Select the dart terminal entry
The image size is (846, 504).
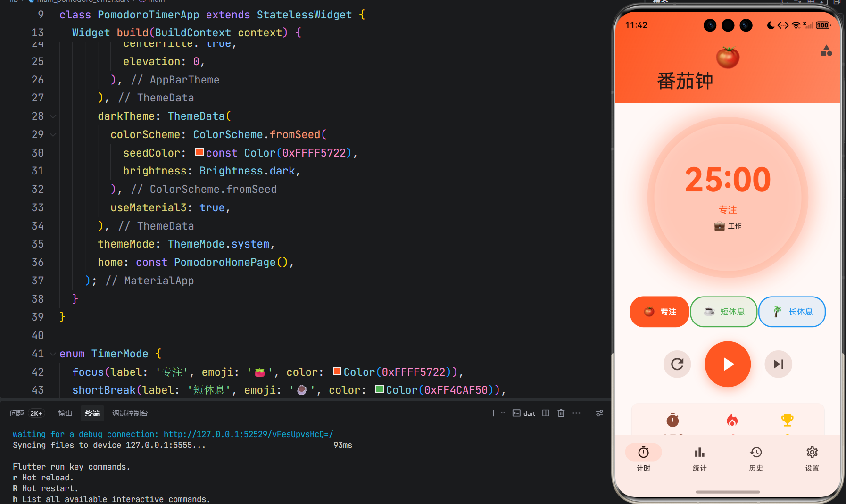(x=524, y=413)
